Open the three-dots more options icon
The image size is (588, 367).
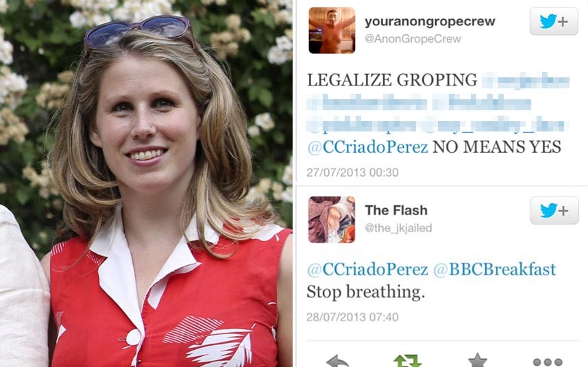click(x=548, y=362)
